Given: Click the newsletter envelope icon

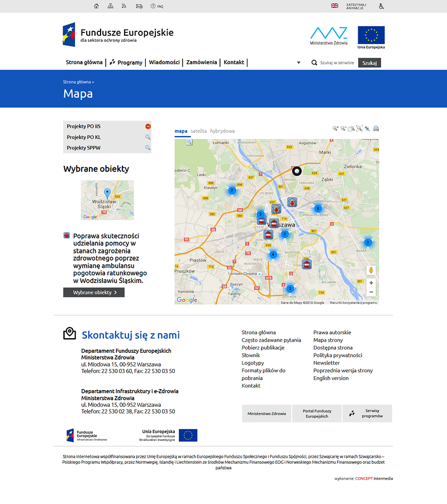Looking at the screenshot, I should [x=139, y=6].
